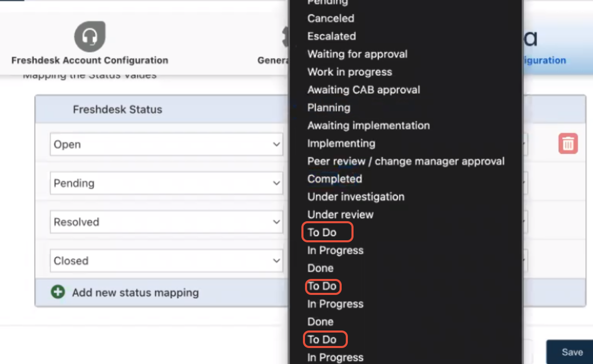Pick Awaiting CAB approval status
Image resolution: width=593 pixels, height=364 pixels.
click(364, 90)
